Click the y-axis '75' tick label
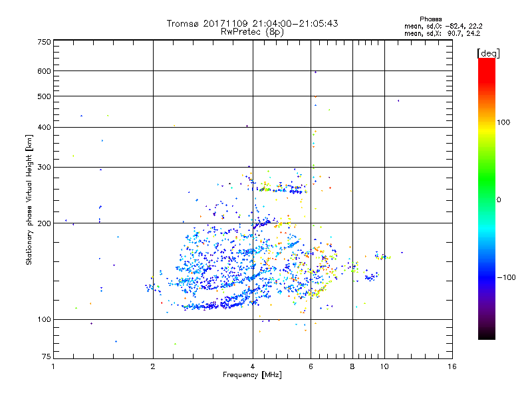This screenshot has width=532, height=399. [x=47, y=356]
